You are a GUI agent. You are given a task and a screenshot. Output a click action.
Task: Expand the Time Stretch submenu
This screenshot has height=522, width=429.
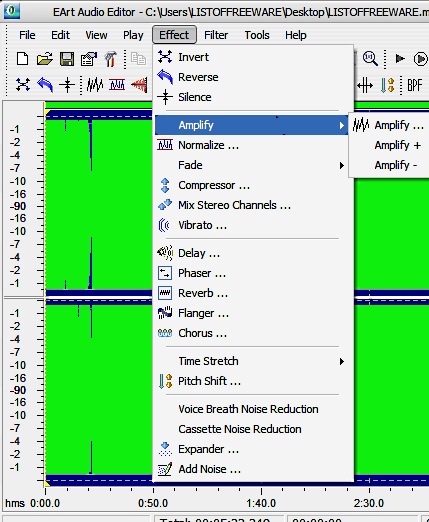coord(252,361)
